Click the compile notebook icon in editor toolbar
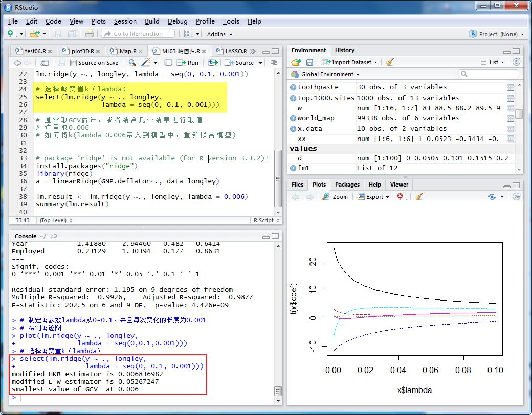Screen dimensions: 532x415 point(168,63)
